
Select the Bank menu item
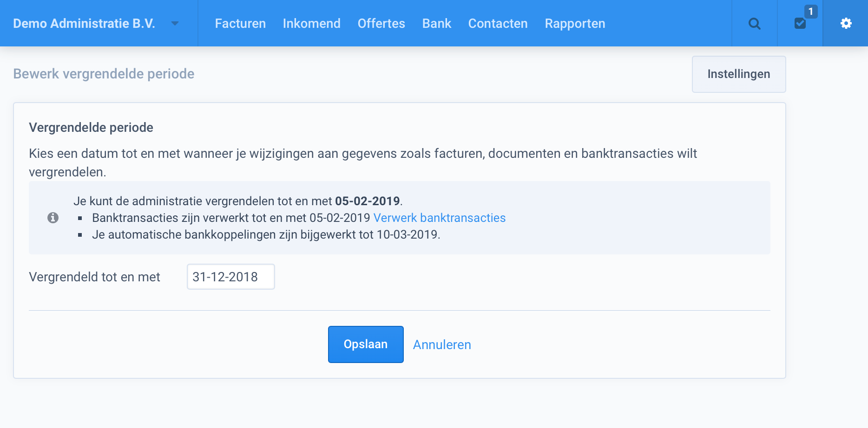pos(436,23)
